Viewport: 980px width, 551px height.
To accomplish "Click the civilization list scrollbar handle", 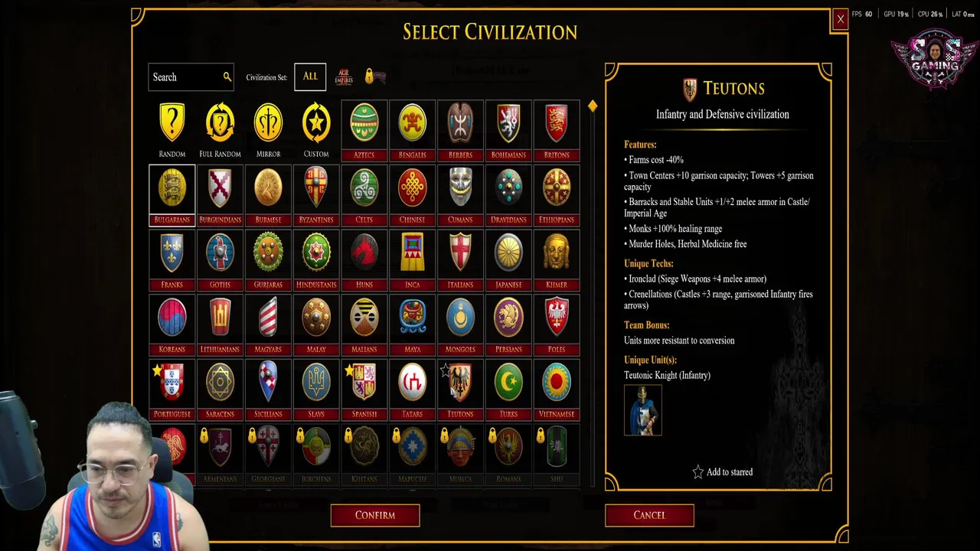I will click(593, 107).
